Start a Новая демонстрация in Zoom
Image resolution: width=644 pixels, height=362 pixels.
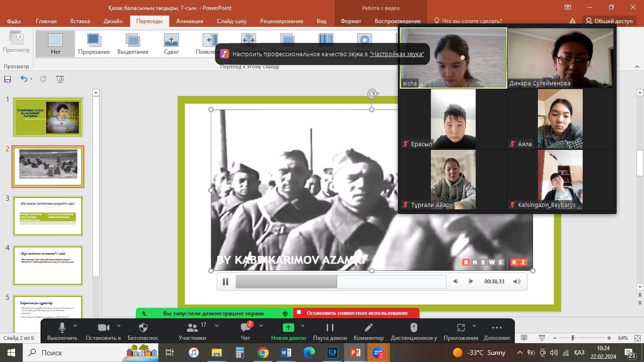point(288,331)
